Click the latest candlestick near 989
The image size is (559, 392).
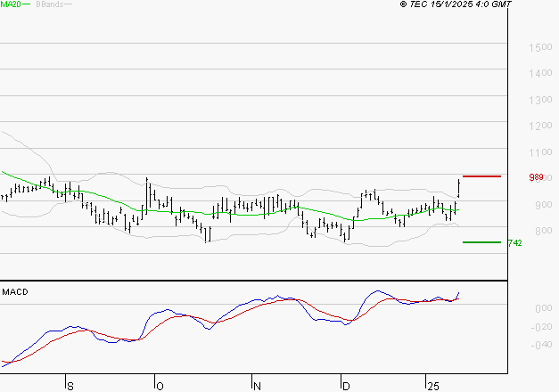pos(458,188)
